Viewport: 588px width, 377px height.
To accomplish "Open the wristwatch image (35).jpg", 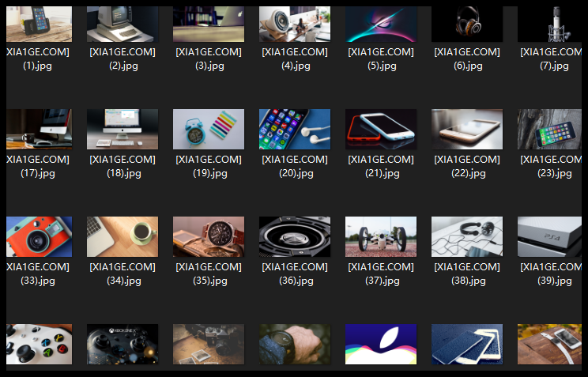I will pos(209,236).
